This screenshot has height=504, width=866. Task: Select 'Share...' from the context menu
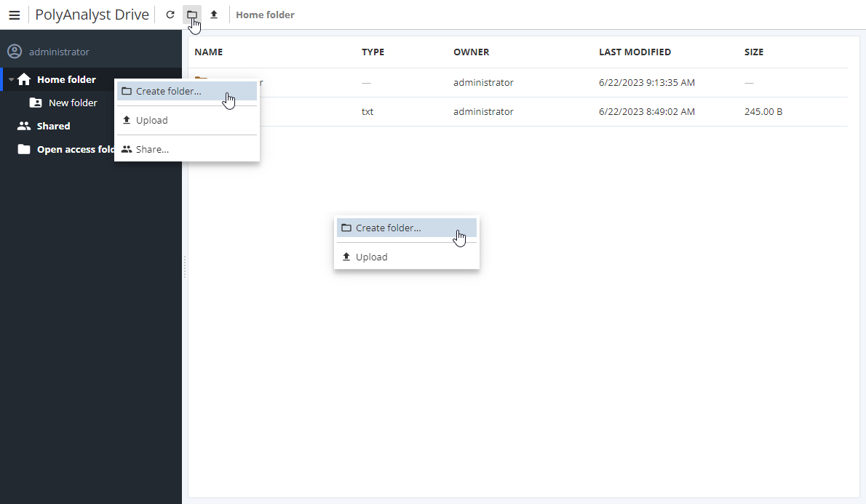click(x=153, y=149)
